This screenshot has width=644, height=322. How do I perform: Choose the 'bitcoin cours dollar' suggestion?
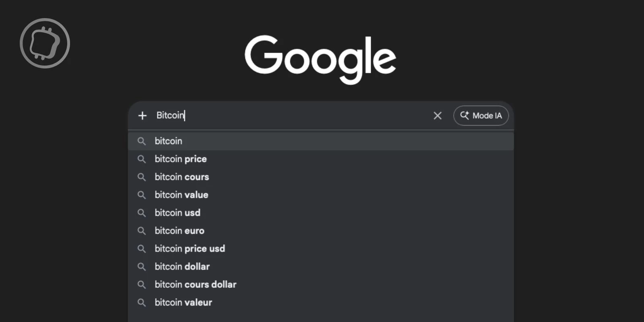pos(196,285)
